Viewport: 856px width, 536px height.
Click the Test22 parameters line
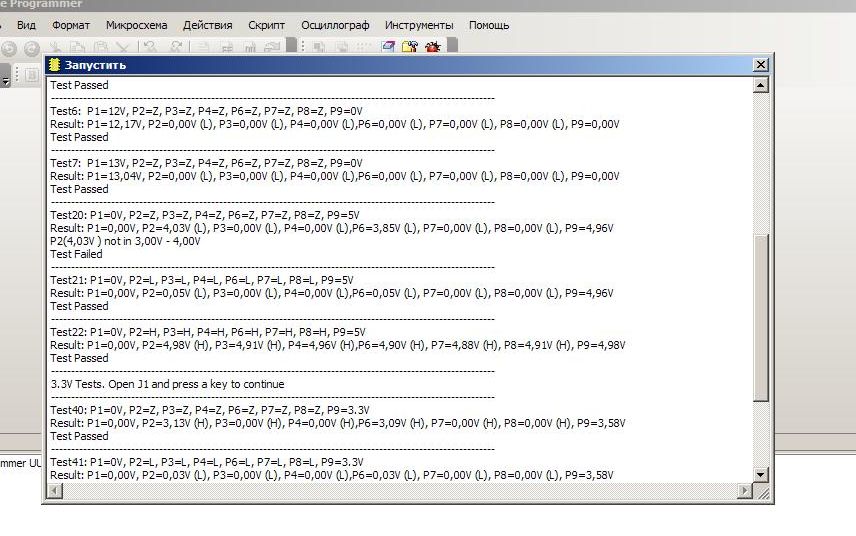(x=208, y=332)
